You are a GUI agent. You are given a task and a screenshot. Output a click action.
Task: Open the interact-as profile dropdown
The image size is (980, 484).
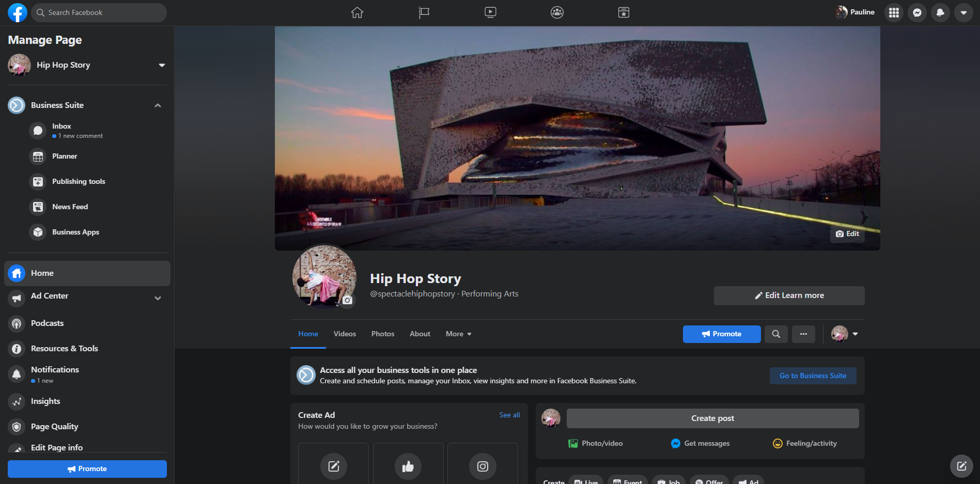(845, 334)
